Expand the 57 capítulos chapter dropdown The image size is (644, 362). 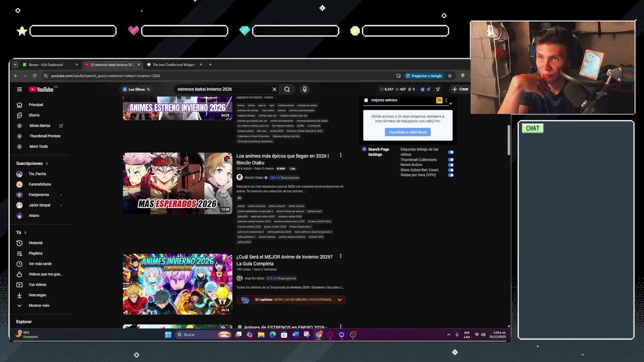click(340, 300)
